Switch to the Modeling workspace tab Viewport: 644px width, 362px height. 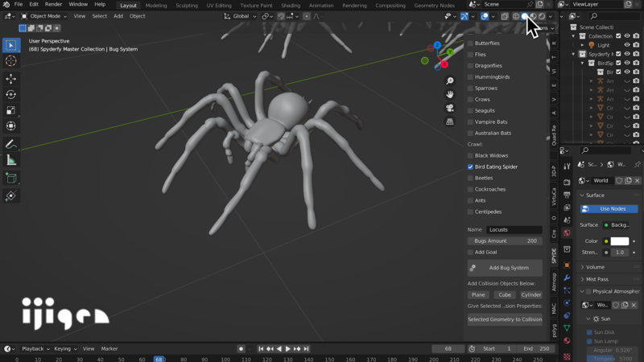point(156,6)
